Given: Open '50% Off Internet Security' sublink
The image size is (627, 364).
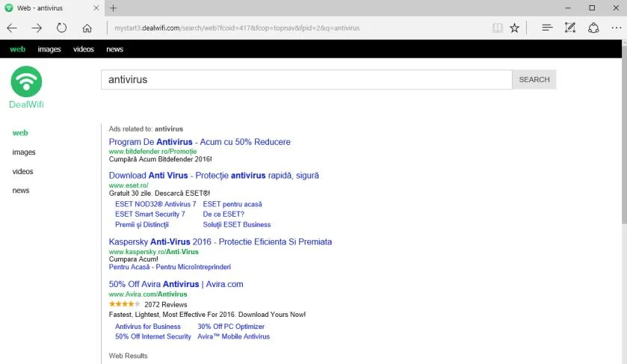Looking at the screenshot, I should click(153, 336).
